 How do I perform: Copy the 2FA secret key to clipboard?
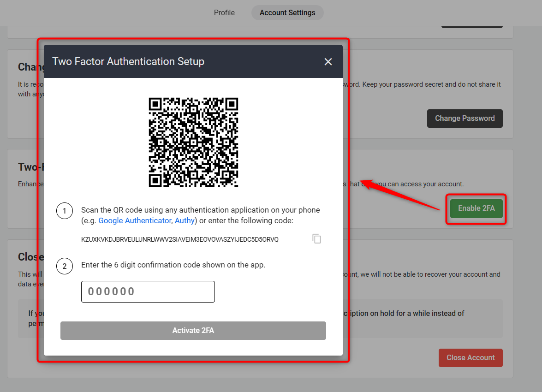(316, 239)
